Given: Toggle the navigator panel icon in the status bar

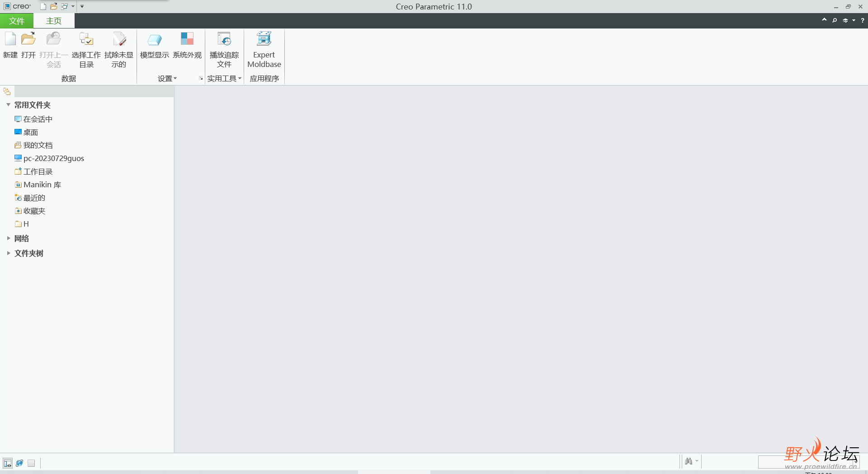Looking at the screenshot, I should tap(8, 463).
